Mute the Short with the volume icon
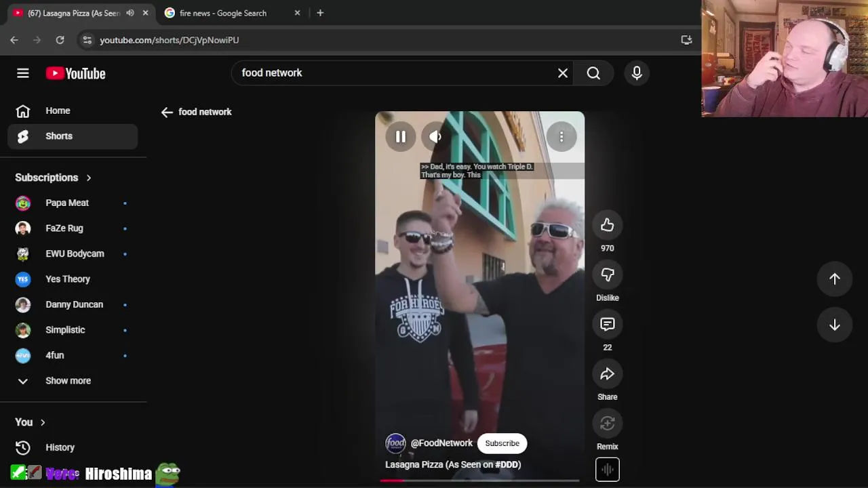Image resolution: width=868 pixels, height=488 pixels. 435,137
